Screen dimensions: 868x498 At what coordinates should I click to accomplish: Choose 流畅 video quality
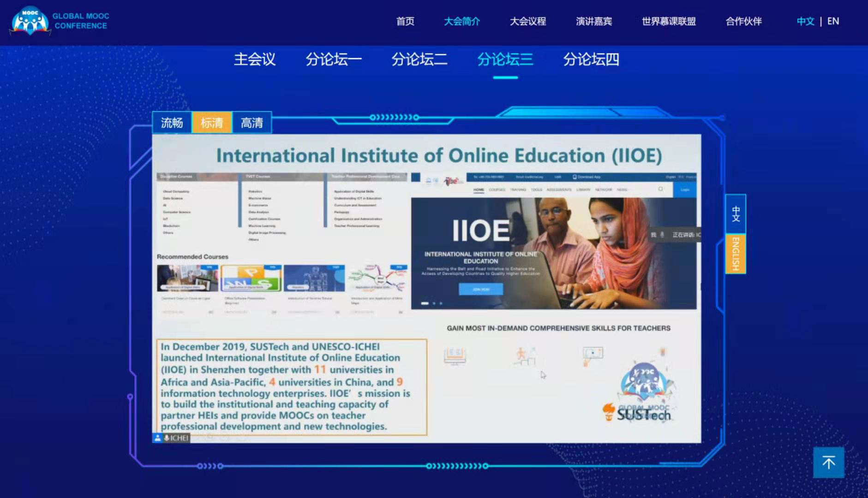(x=172, y=123)
